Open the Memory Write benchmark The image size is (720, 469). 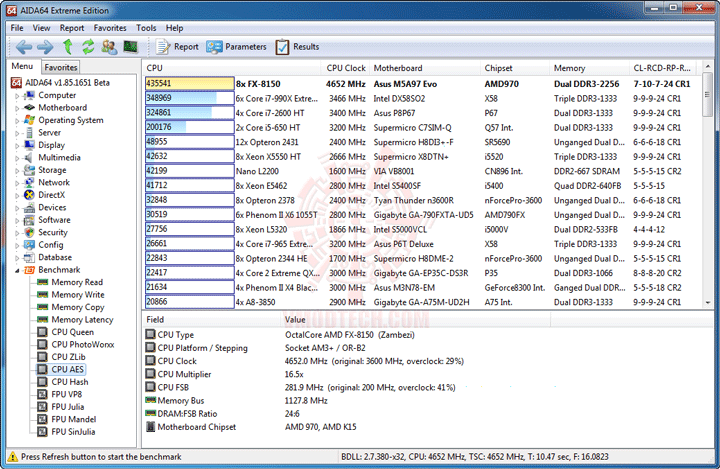tap(78, 294)
